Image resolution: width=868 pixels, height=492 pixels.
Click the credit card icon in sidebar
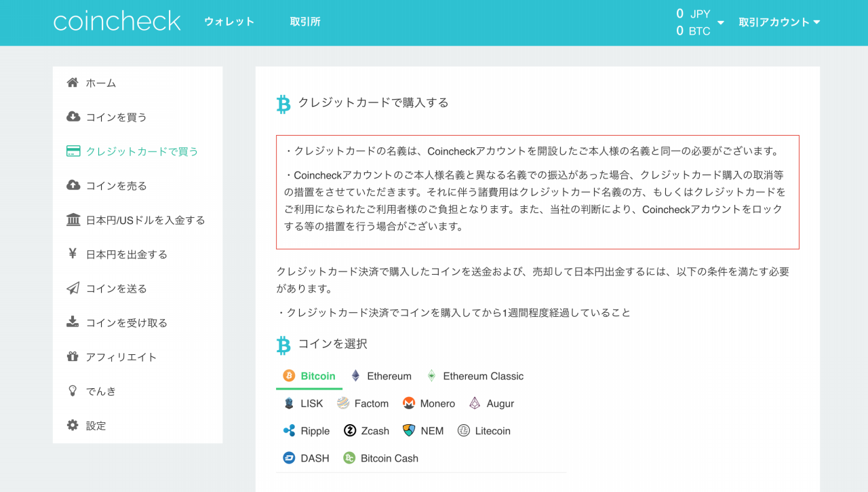pos(73,151)
